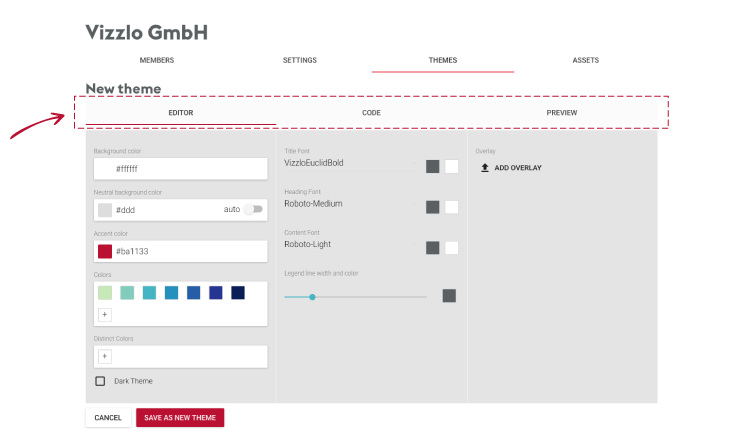Open the Content Font Roboto-Light dropdown
The height and width of the screenshot is (442, 740).
(x=352, y=244)
